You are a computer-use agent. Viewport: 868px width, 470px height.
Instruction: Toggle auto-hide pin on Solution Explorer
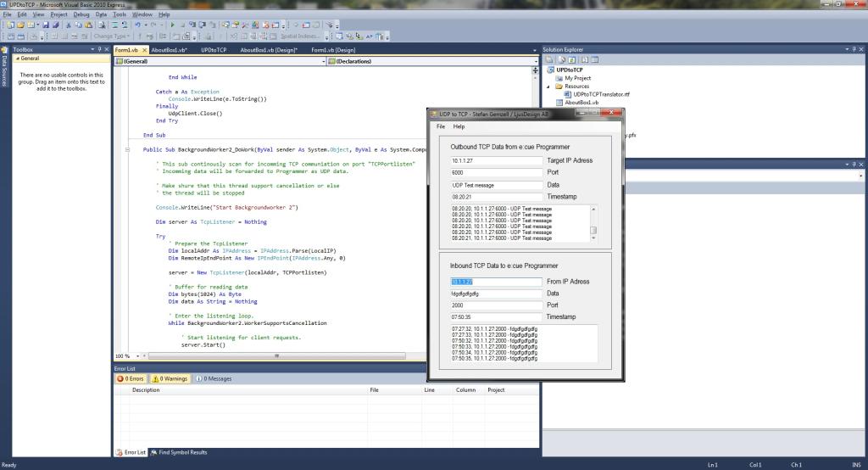(854, 49)
